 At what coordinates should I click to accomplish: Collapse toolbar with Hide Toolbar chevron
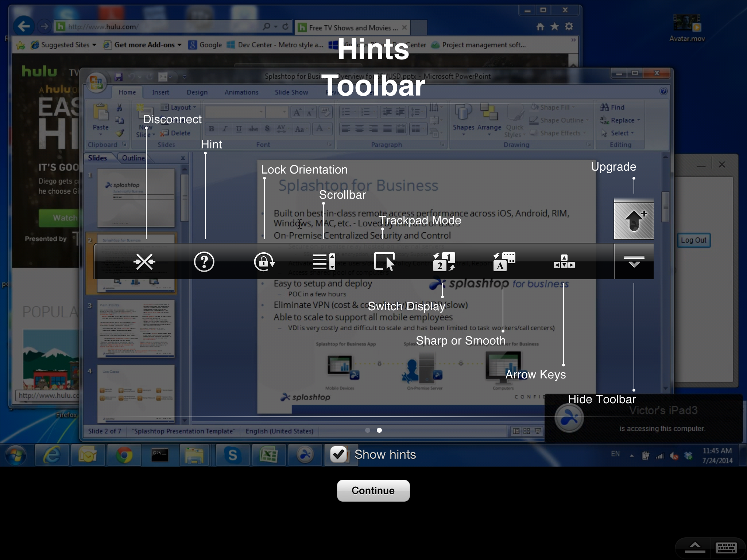pyautogui.click(x=634, y=262)
